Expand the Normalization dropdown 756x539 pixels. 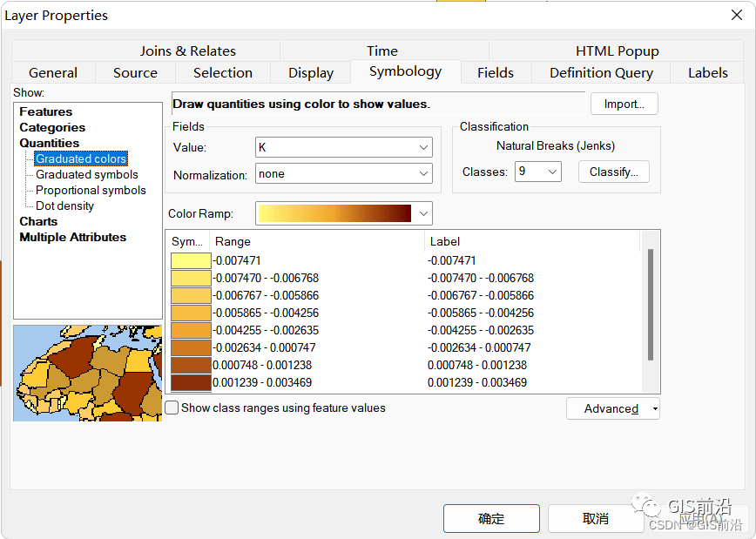pyautogui.click(x=423, y=173)
